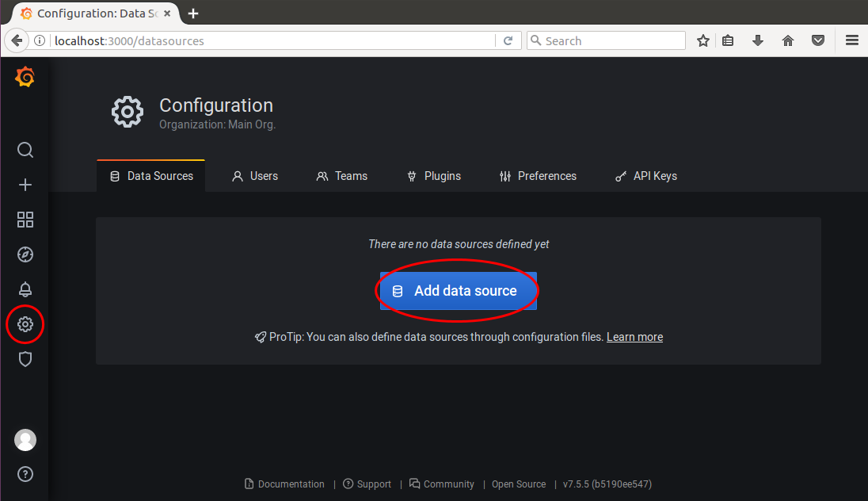Open the Create plus icon in sidebar
868x501 pixels.
click(x=25, y=185)
